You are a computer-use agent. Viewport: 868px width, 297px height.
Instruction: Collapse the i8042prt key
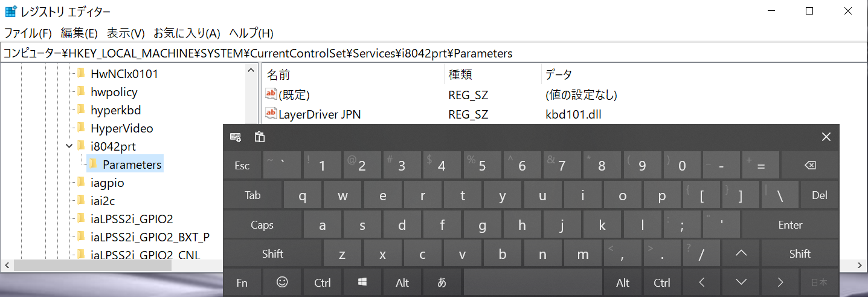tap(68, 146)
